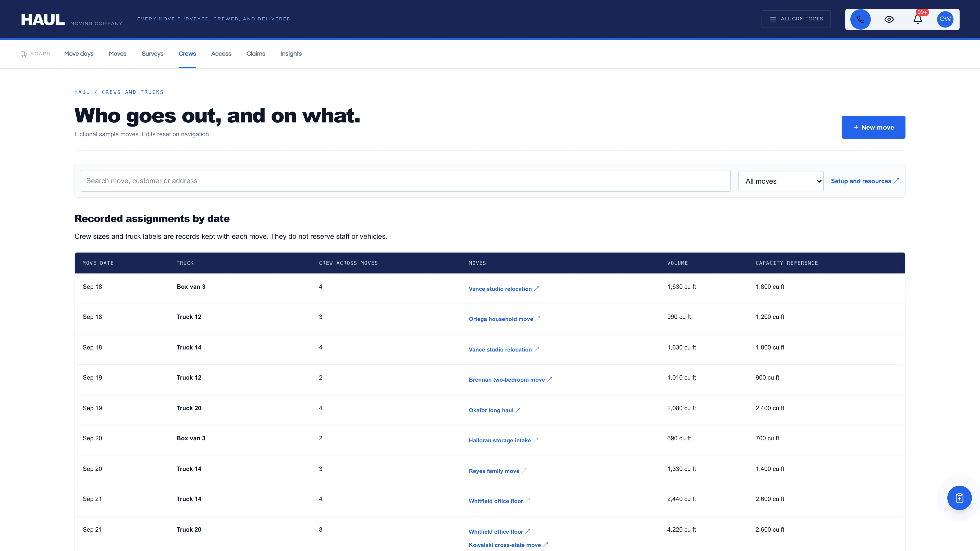Click the Move Date column header
The width and height of the screenshot is (980, 551).
pyautogui.click(x=98, y=263)
